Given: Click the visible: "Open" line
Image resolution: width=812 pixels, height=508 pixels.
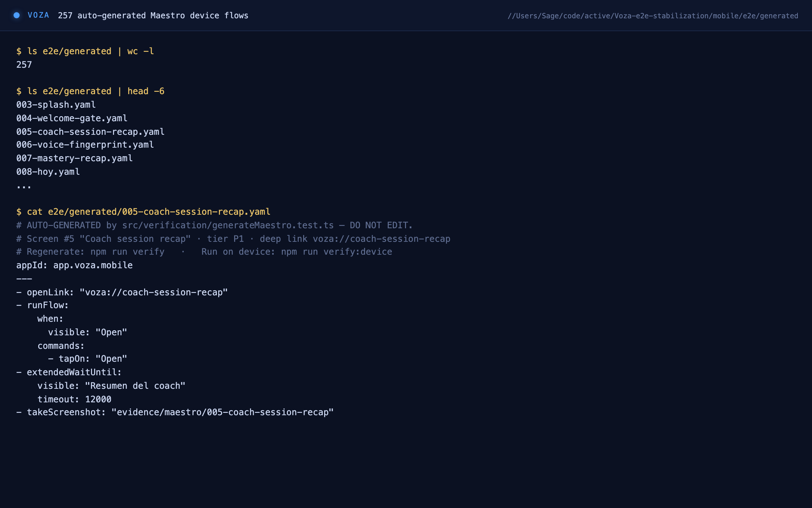Looking at the screenshot, I should tap(88, 332).
